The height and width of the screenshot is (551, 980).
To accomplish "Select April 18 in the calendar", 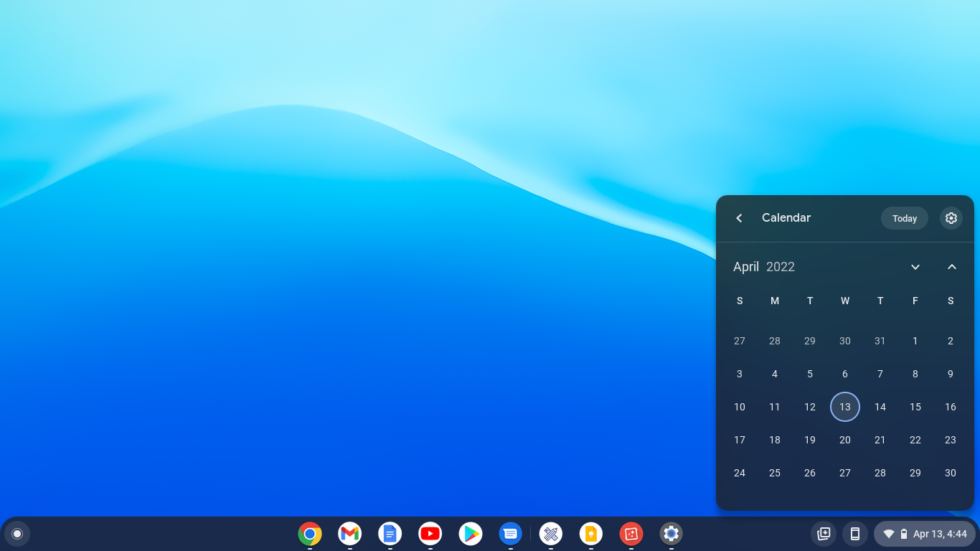I will [775, 440].
